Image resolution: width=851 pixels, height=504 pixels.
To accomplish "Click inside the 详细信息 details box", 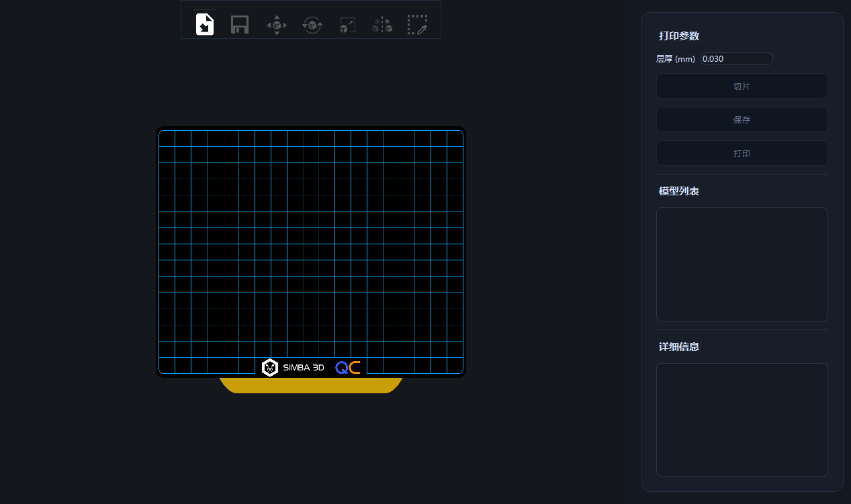I will (x=742, y=419).
